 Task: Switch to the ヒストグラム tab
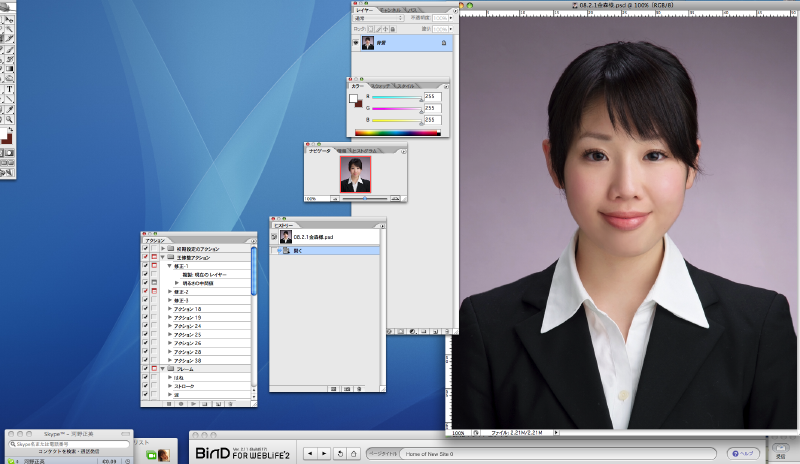[364, 151]
